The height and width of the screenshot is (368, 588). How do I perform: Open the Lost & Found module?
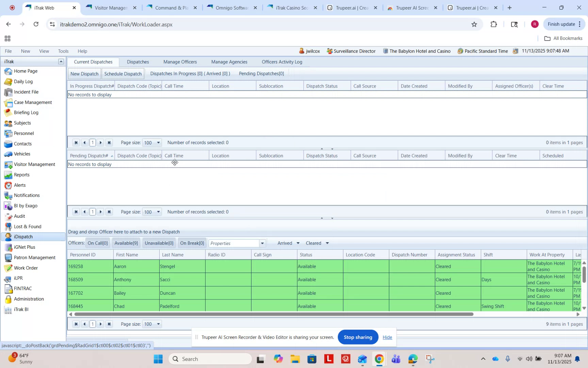click(27, 226)
